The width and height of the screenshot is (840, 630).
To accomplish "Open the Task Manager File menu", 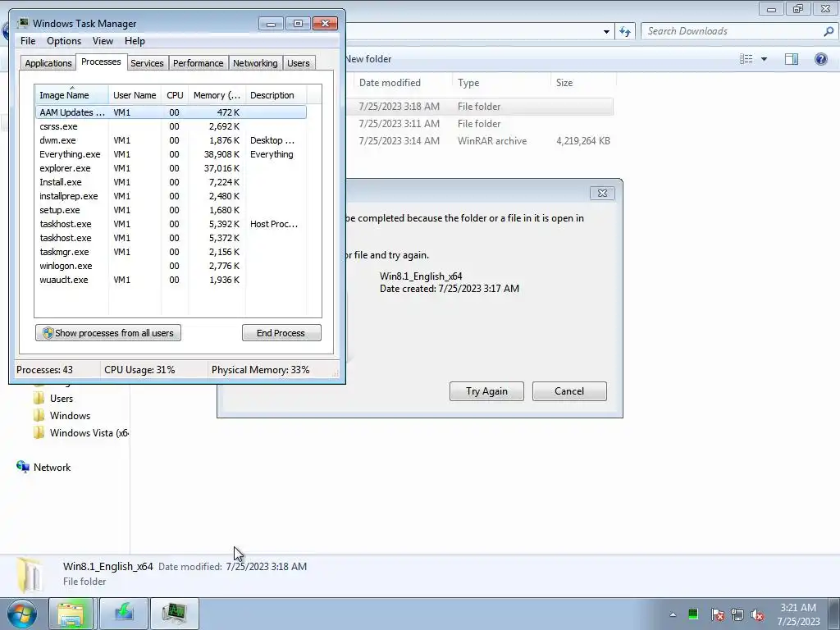I will (28, 41).
